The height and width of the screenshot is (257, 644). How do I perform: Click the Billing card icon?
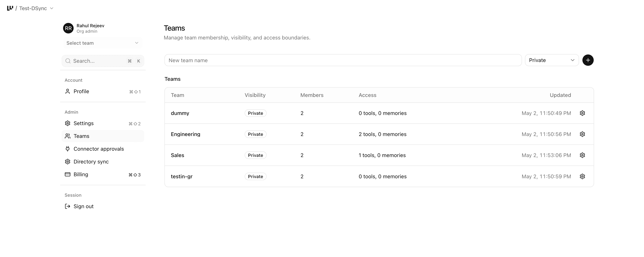coord(68,174)
